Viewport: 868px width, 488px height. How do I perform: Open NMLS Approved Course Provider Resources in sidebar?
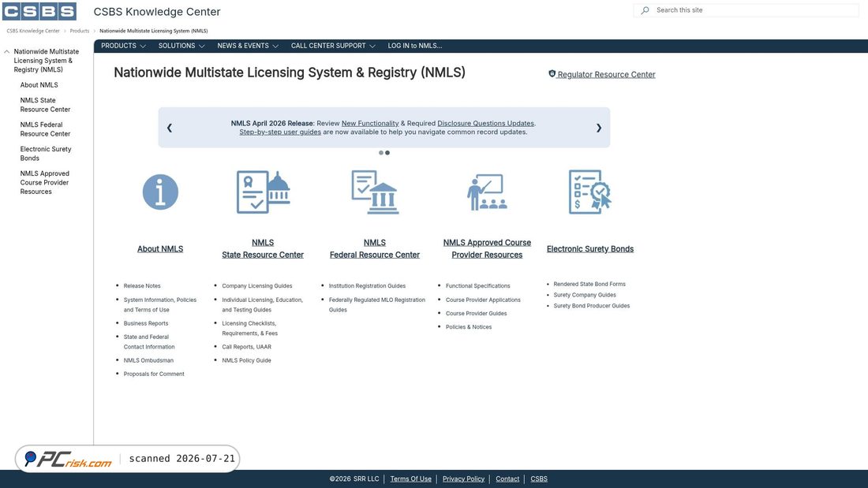point(44,183)
